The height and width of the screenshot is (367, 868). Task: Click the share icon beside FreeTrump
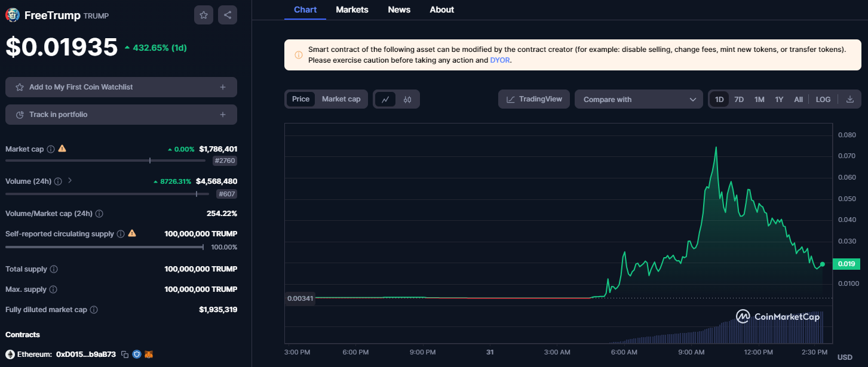point(228,15)
